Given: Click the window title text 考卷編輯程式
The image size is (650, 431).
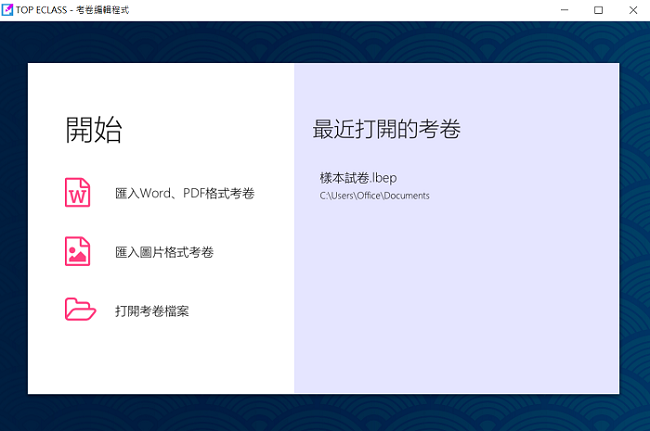Looking at the screenshot, I should (x=101, y=9).
